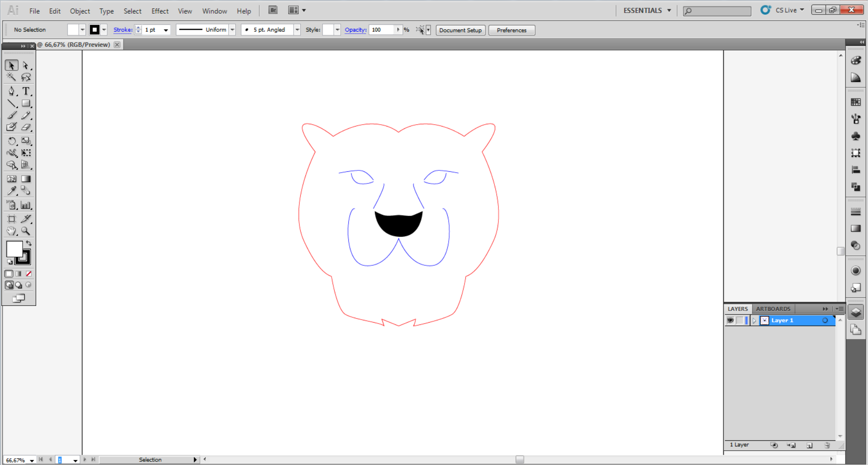868x465 pixels.
Task: Open stroke weight dropdown
Action: click(x=166, y=30)
